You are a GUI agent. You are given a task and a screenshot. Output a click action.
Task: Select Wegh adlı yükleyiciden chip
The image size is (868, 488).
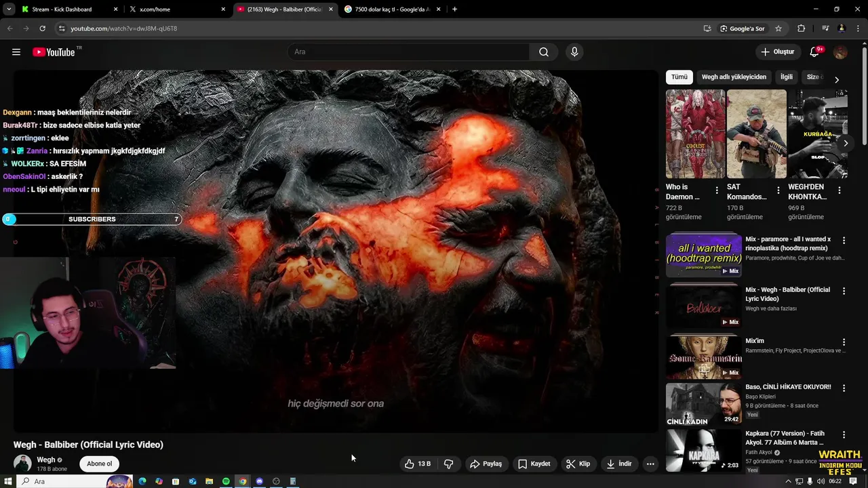point(734,77)
